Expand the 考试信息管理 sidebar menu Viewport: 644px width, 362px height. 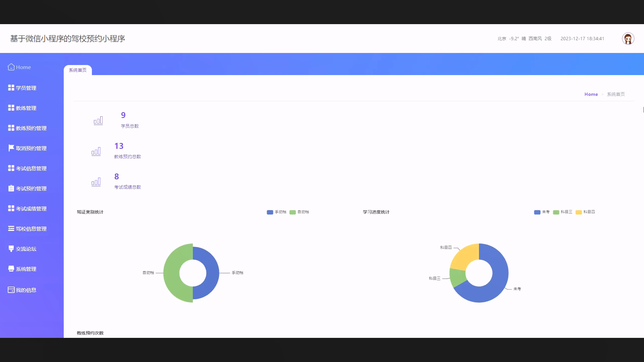point(31,168)
